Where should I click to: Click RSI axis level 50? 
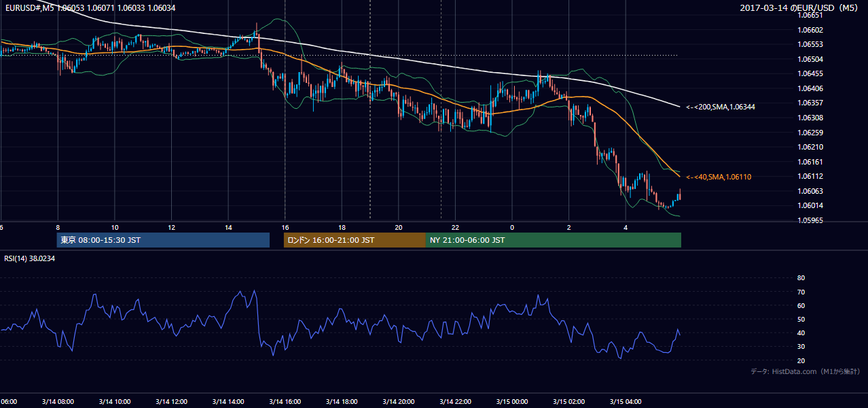801,319
